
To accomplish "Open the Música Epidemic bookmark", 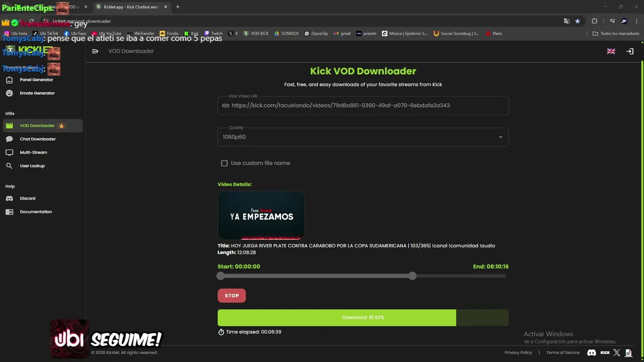I will click(405, 34).
